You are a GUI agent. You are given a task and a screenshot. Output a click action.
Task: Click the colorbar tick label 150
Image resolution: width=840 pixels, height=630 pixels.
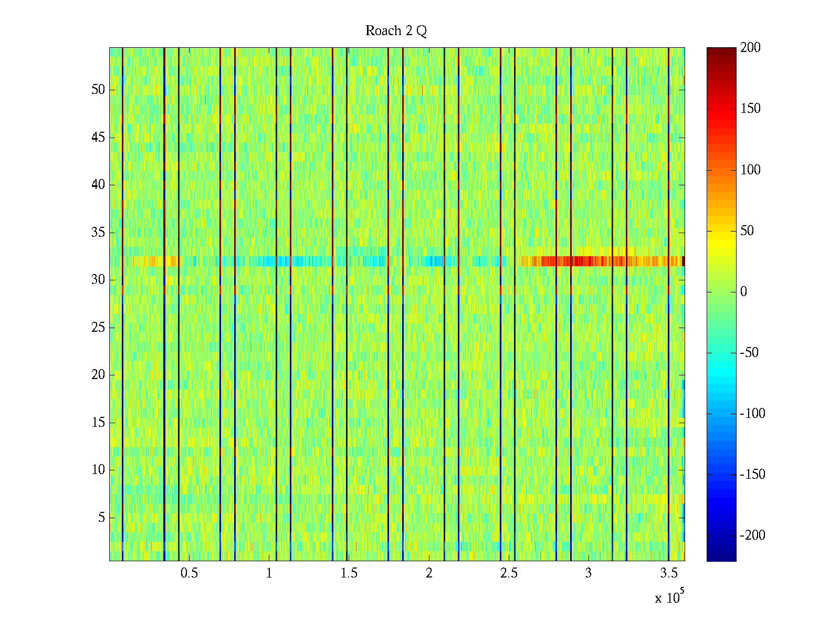coord(750,109)
